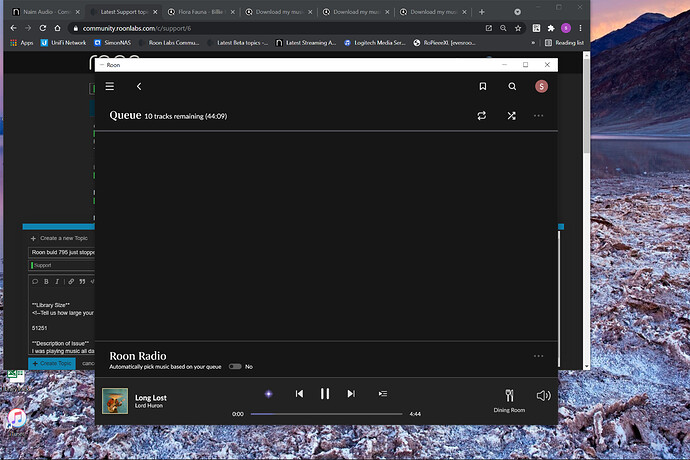This screenshot has height=460, width=690.
Task: Close the Flora Fauna browser tab
Action: pos(233,12)
